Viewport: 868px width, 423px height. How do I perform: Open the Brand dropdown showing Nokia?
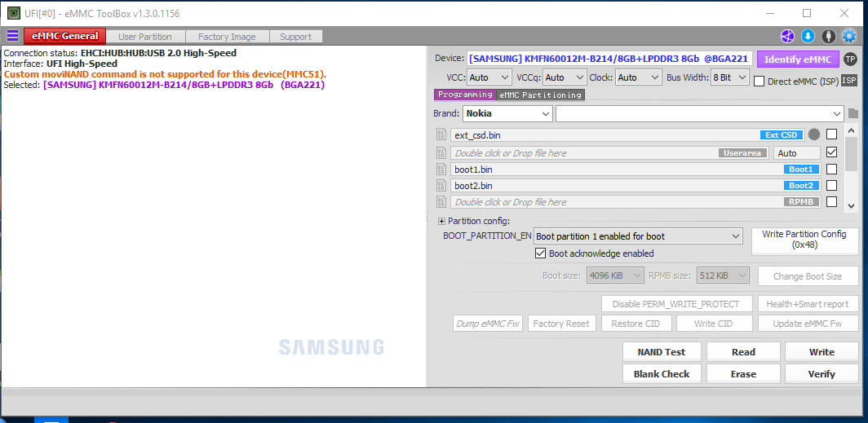coord(507,114)
